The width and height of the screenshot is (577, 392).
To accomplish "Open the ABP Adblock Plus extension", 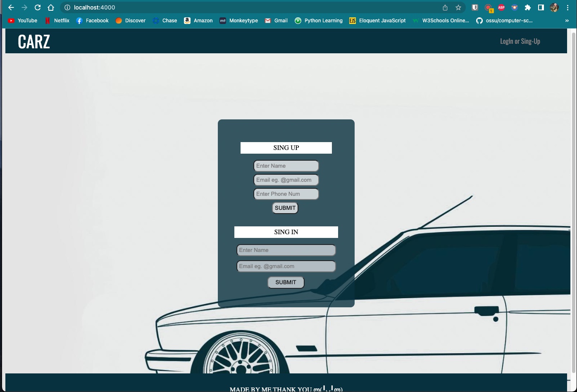I will click(501, 7).
